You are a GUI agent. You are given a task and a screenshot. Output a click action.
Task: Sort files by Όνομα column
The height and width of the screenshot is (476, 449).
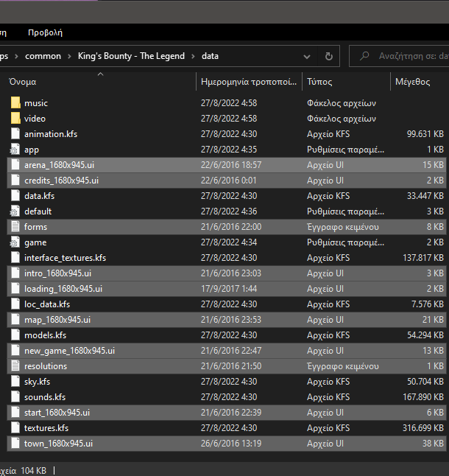[22, 82]
